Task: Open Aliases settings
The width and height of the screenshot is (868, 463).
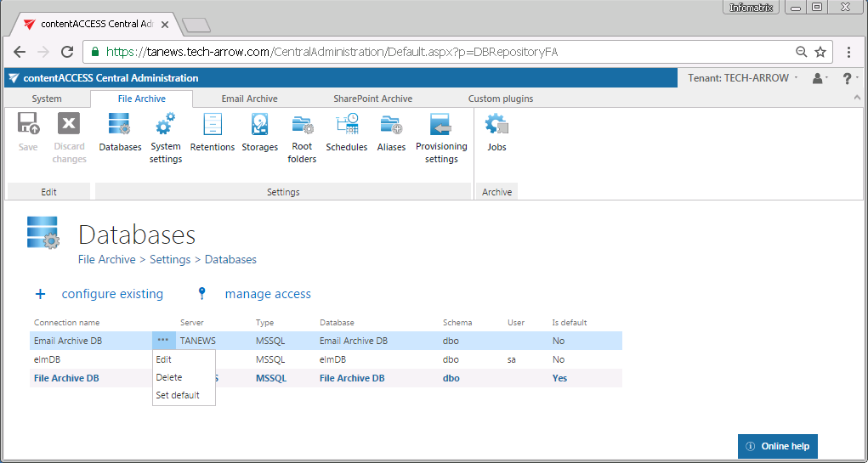Action: click(391, 133)
